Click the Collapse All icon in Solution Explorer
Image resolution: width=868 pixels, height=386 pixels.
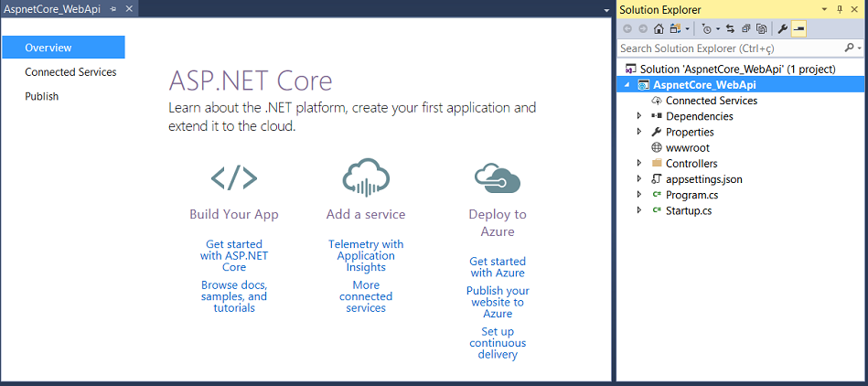pos(746,28)
